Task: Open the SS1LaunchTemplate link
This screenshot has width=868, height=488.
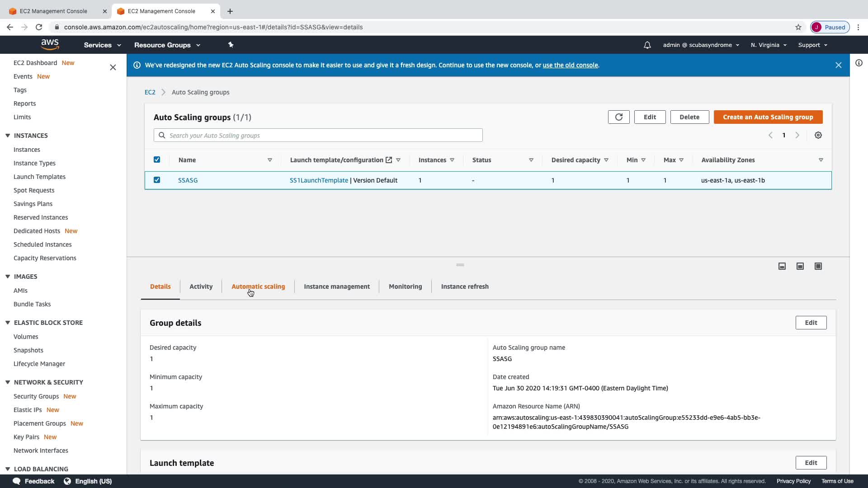Action: point(319,180)
